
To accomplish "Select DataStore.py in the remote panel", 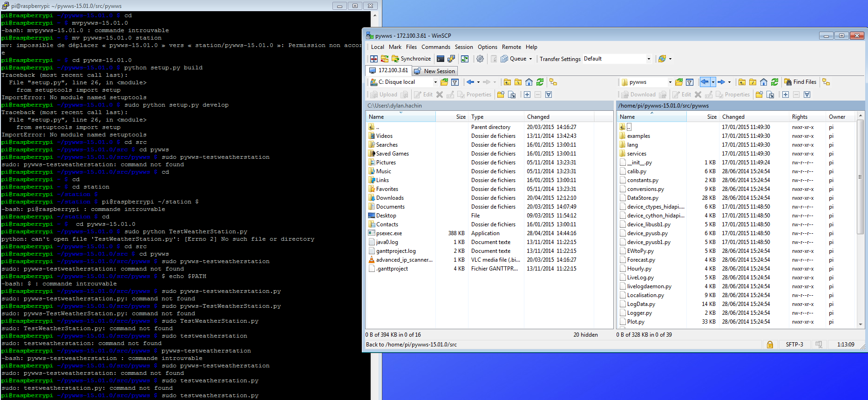I will [643, 198].
